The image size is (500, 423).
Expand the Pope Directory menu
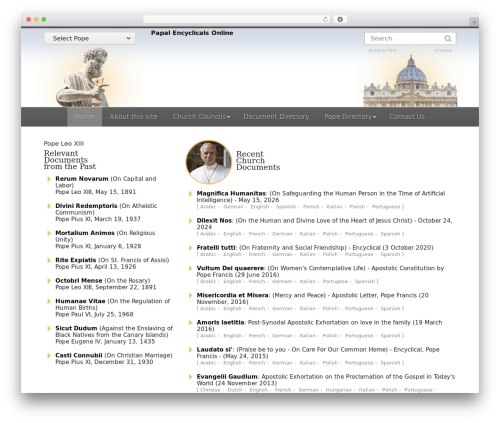pos(350,117)
